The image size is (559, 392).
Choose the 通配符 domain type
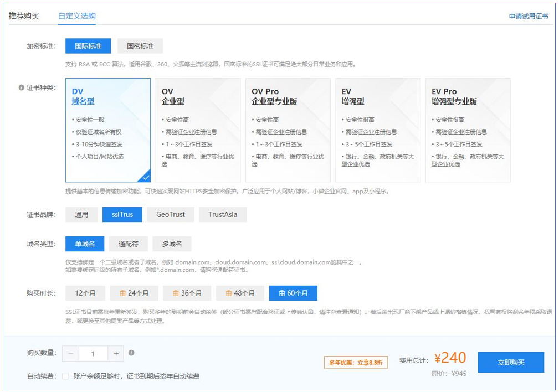128,244
